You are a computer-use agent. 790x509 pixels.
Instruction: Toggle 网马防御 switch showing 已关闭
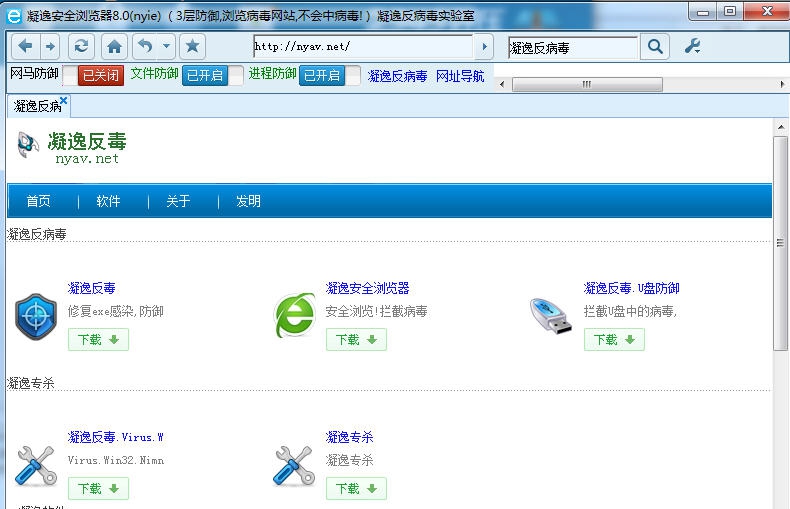94,76
